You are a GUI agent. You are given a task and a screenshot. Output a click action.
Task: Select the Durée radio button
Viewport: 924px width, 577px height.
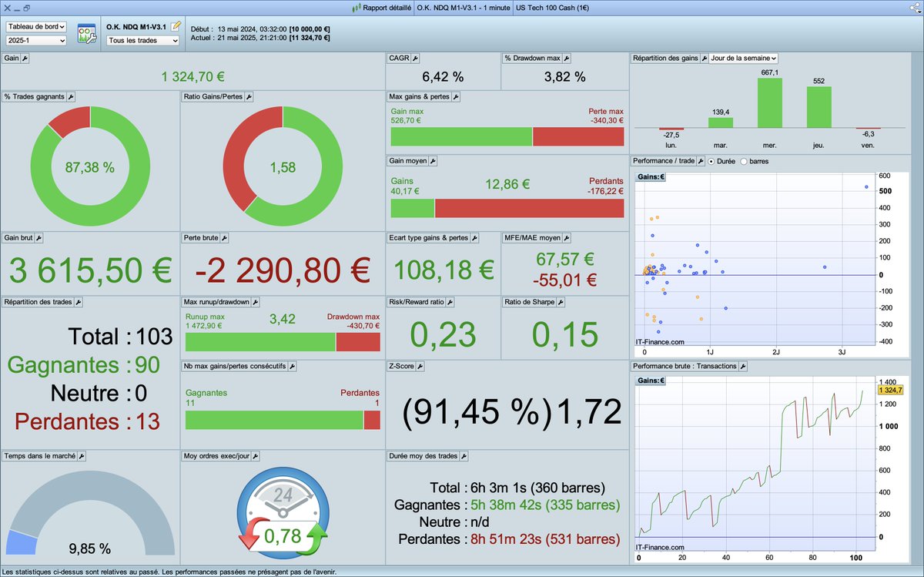coord(712,161)
